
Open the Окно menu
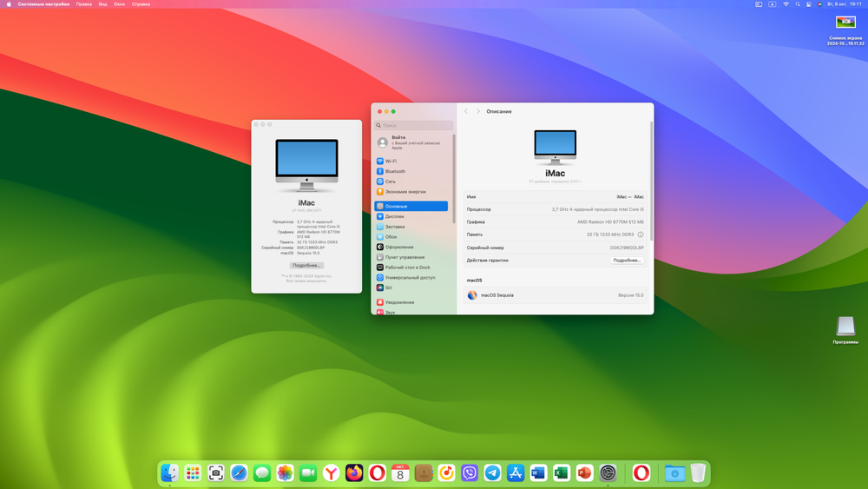[x=120, y=3]
